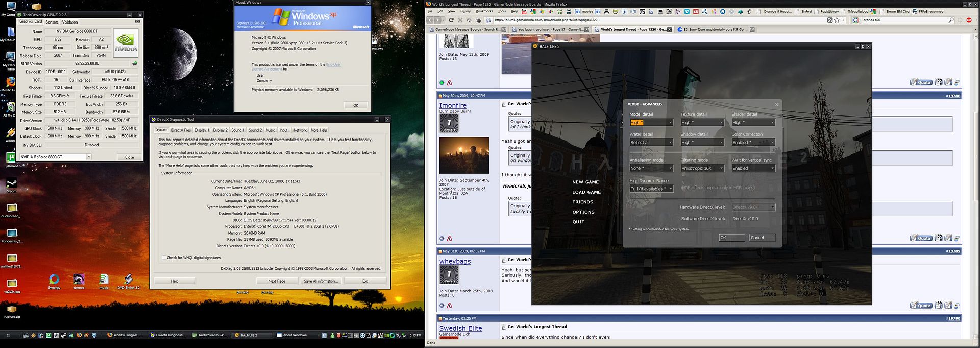Open the Firefox Bookmarks menu
The image size is (980, 348).
pyautogui.click(x=484, y=11)
